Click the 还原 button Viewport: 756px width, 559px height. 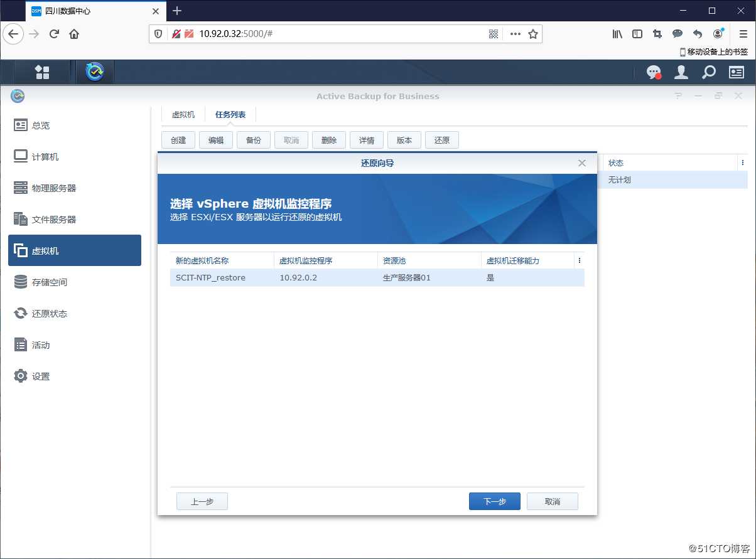(x=442, y=140)
